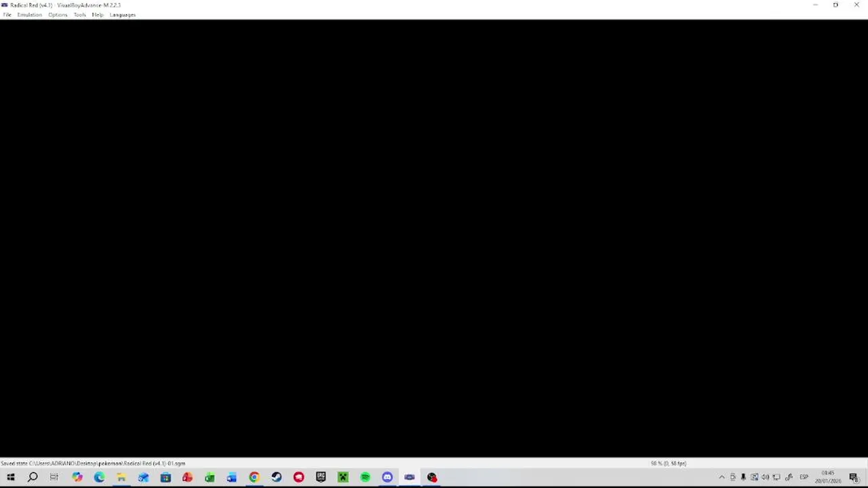Open the notification center icon
The height and width of the screenshot is (488, 868).
coord(854,477)
